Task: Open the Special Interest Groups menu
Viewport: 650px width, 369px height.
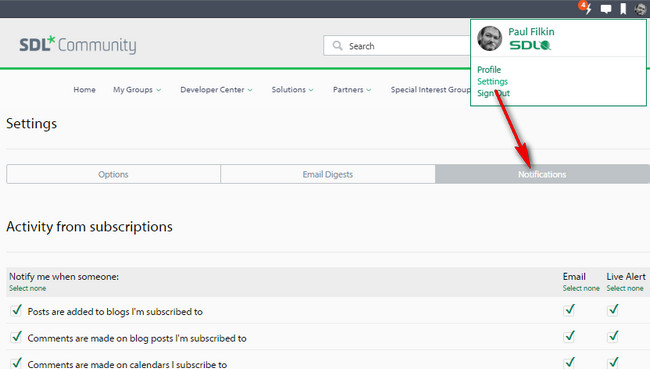Action: [x=430, y=90]
